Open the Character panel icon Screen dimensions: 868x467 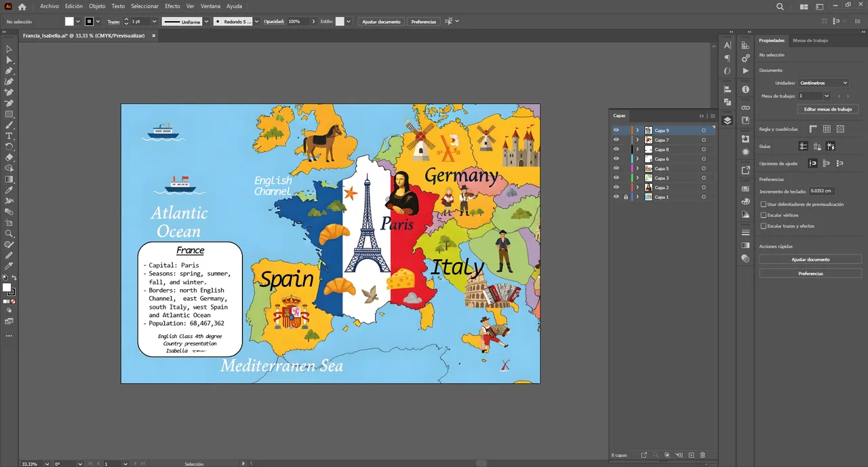coord(728,45)
